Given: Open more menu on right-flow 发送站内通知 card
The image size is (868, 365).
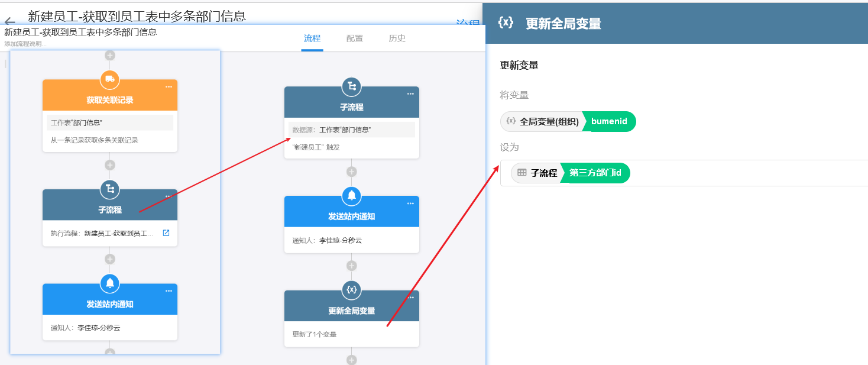Looking at the screenshot, I should pos(410,204).
